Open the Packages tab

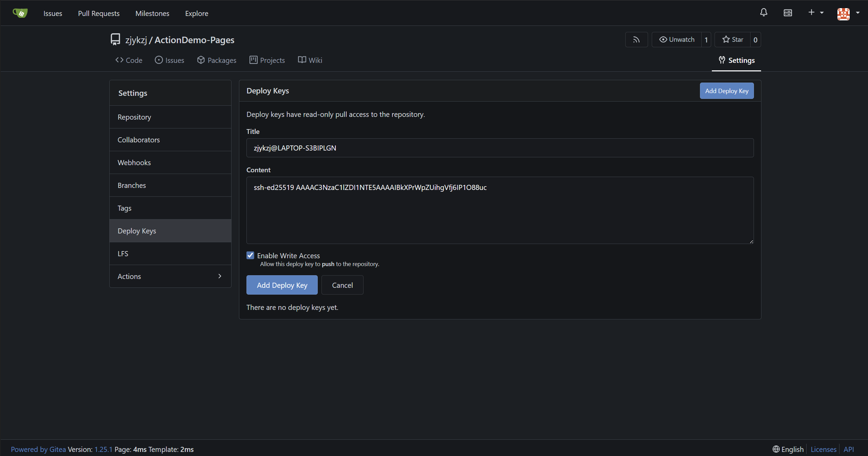point(217,60)
